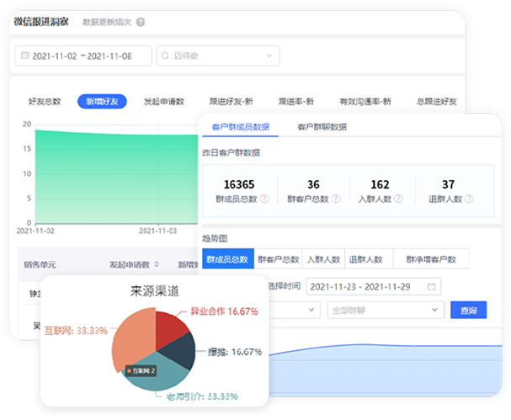Viewport: 511px width, 420px height.
Task: Click the help icon beside 群成员总数
Action: [264, 199]
